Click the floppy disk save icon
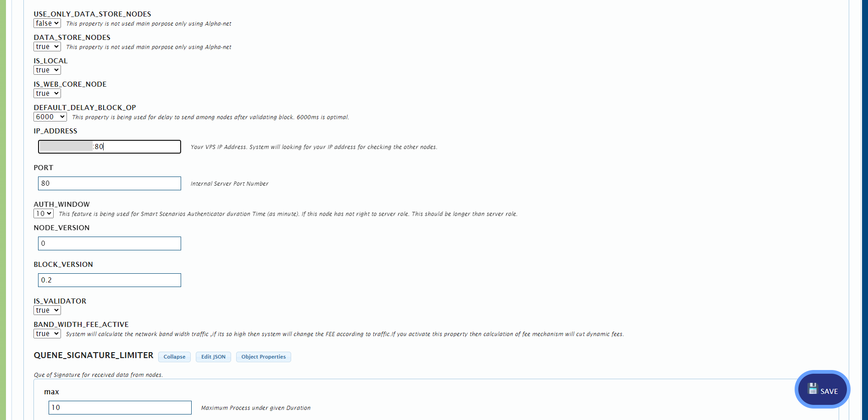The image size is (868, 420). (x=813, y=389)
